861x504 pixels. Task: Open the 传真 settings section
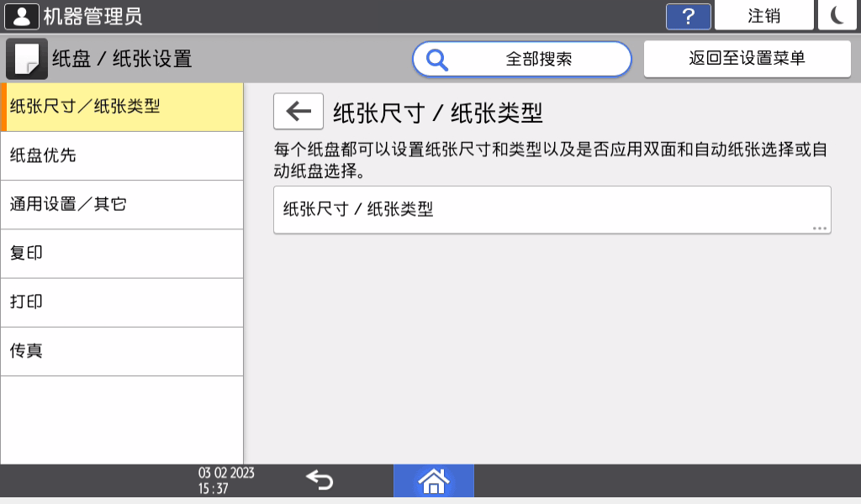(122, 350)
